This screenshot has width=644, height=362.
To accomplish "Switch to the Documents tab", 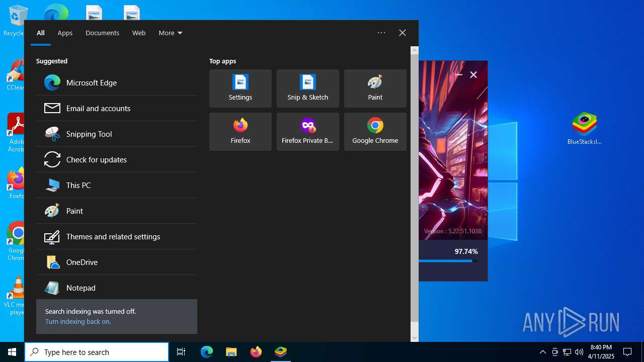I will click(102, 33).
